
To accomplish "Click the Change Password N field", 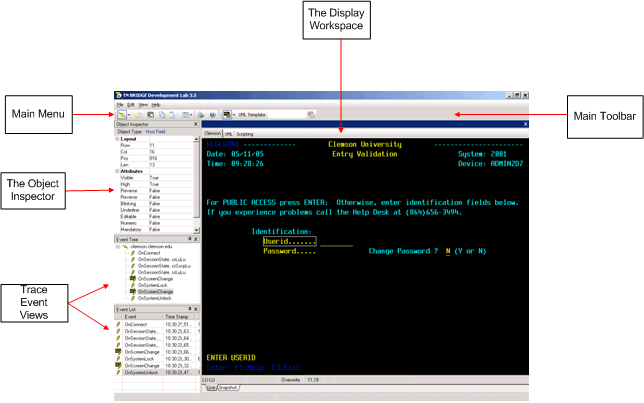I will tap(448, 251).
